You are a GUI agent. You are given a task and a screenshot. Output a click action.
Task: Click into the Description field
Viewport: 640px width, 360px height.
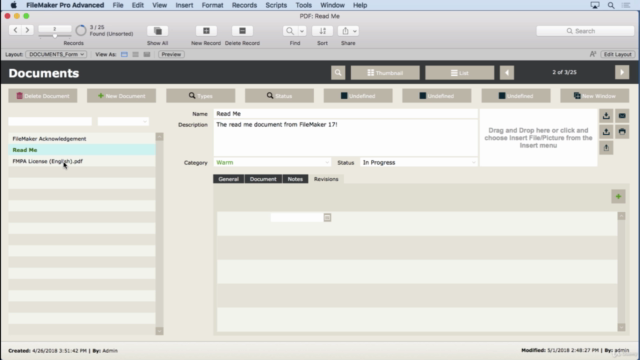pyautogui.click(x=346, y=138)
